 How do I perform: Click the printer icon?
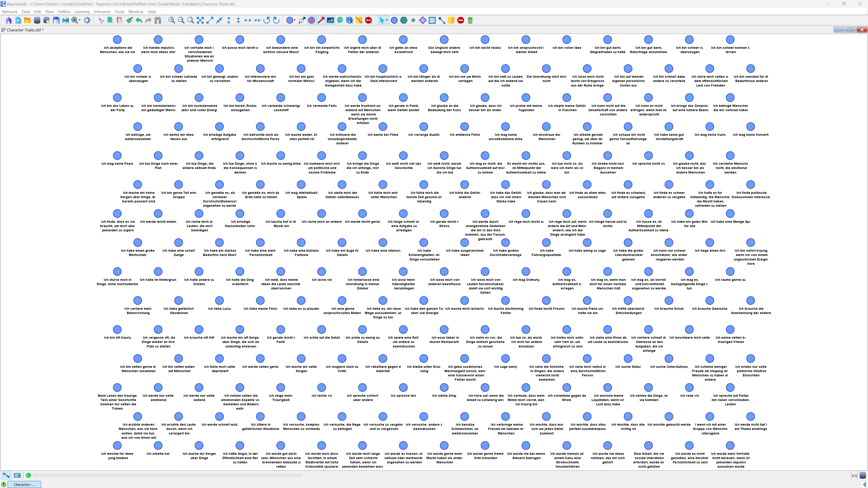65,21
